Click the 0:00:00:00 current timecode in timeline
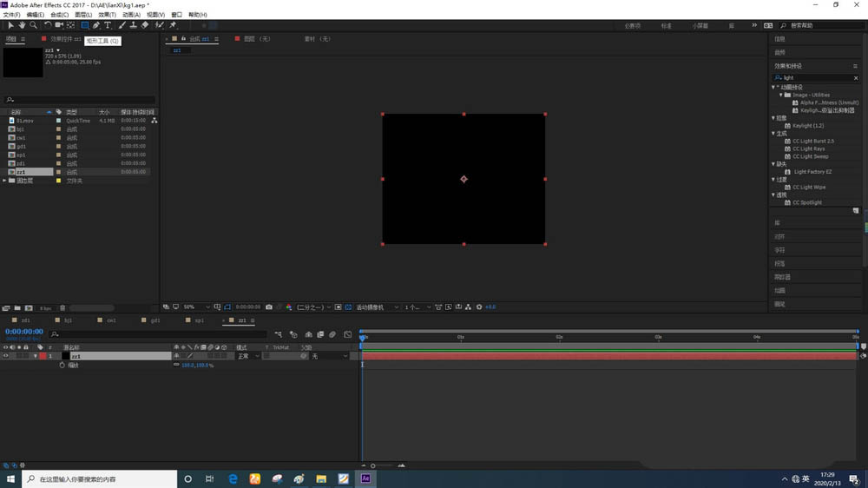The width and height of the screenshot is (868, 488). pyautogui.click(x=23, y=331)
